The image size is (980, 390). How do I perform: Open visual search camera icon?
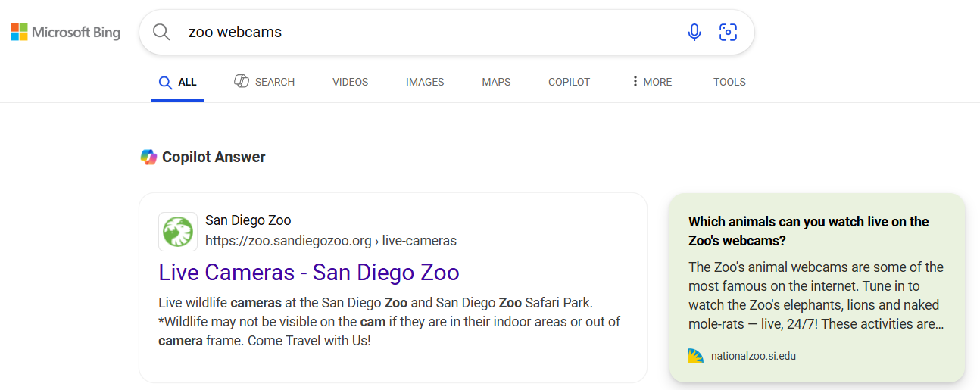pos(728,32)
